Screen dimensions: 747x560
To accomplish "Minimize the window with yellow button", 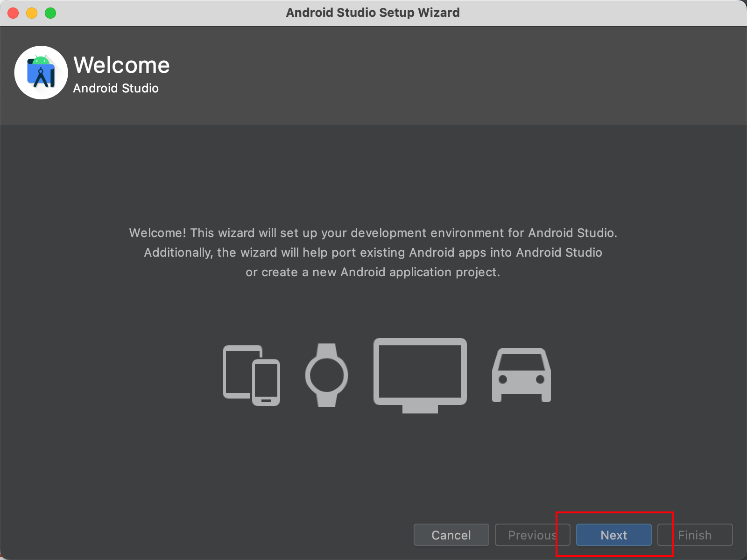I will 32,13.
